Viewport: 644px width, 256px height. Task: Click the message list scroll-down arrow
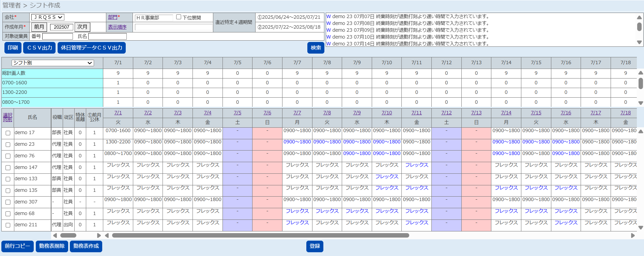pyautogui.click(x=639, y=42)
